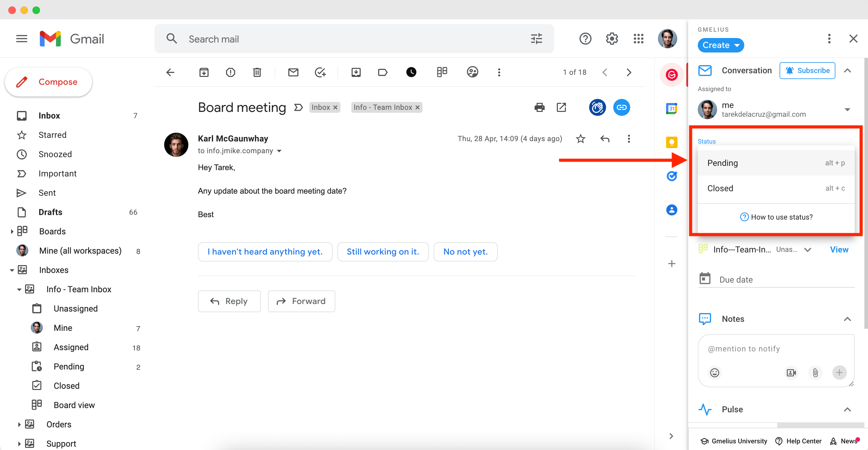Open the board column Unassigned dropdown

coord(807,250)
